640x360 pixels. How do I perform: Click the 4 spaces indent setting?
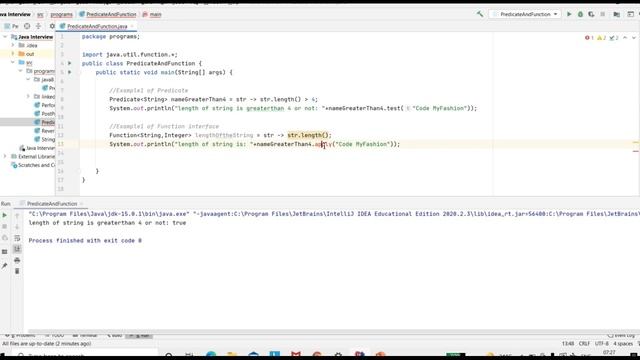[623, 344]
